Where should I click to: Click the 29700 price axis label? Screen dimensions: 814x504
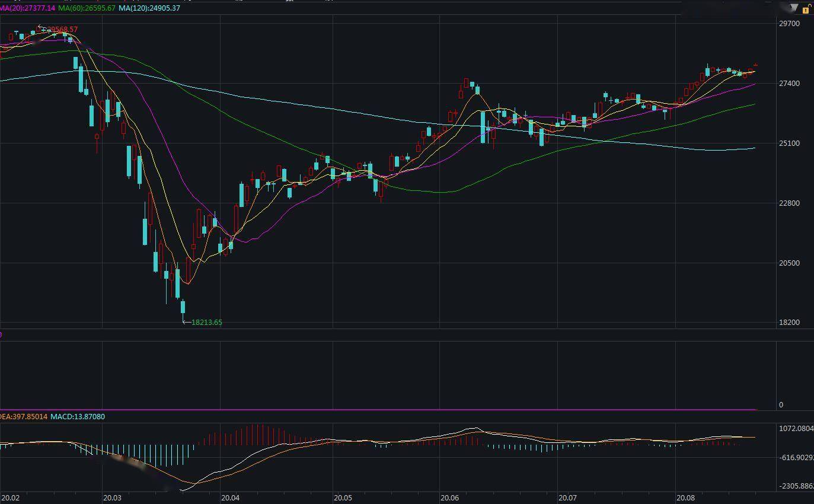[790, 24]
